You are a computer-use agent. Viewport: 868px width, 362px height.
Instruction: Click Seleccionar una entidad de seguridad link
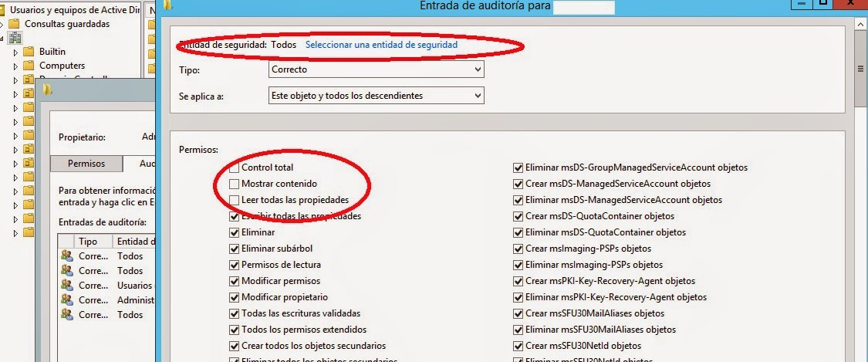click(381, 45)
